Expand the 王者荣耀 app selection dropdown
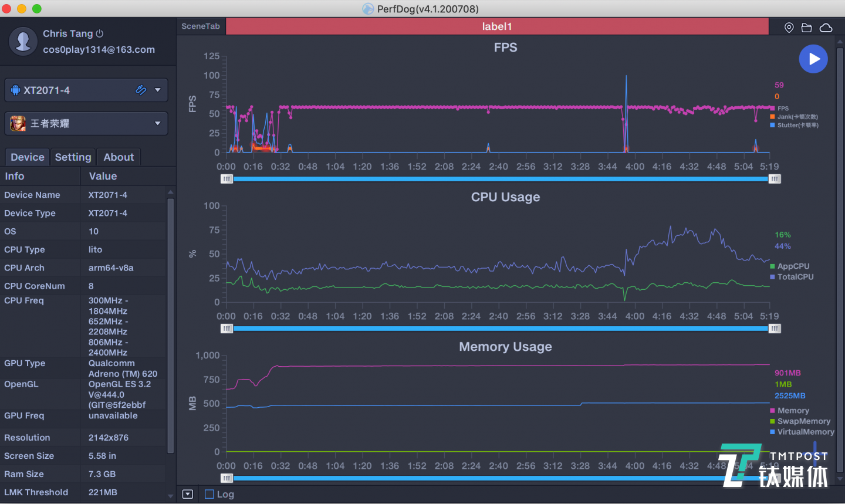Screen dimensions: 845x504 pyautogui.click(x=157, y=123)
